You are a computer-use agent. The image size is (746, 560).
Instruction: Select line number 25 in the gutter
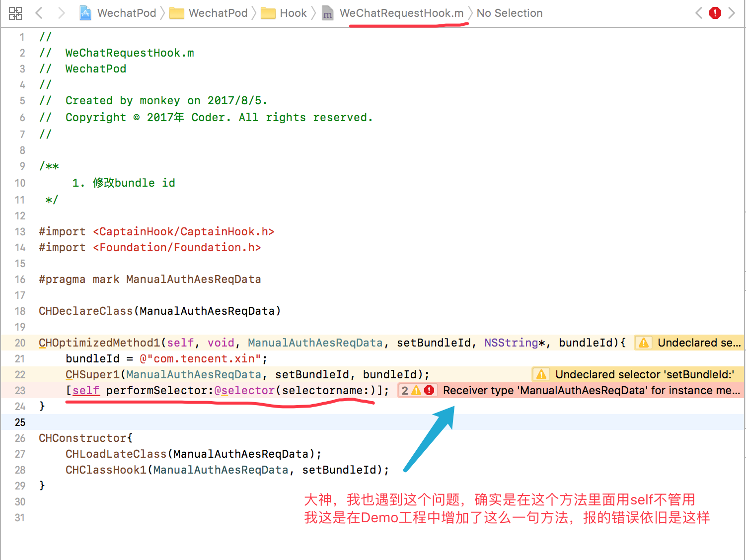(x=20, y=422)
